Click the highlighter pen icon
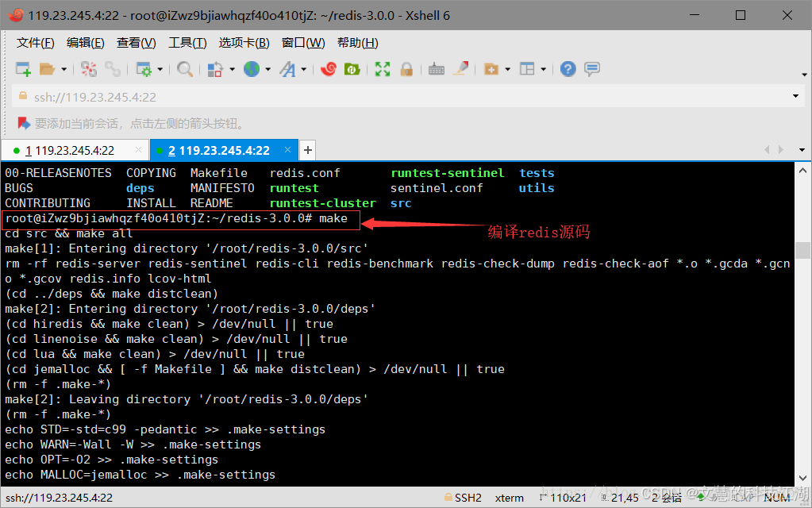Image resolution: width=812 pixels, height=508 pixels. coord(461,69)
